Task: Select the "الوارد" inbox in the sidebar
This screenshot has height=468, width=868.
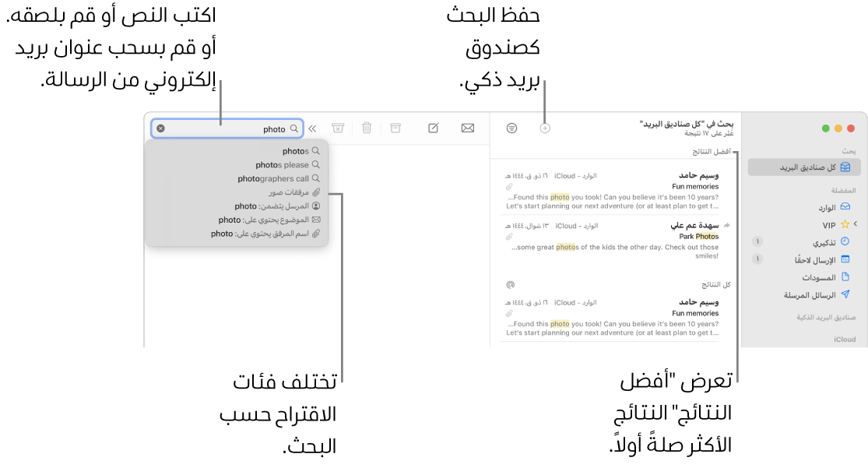Action: tap(831, 207)
